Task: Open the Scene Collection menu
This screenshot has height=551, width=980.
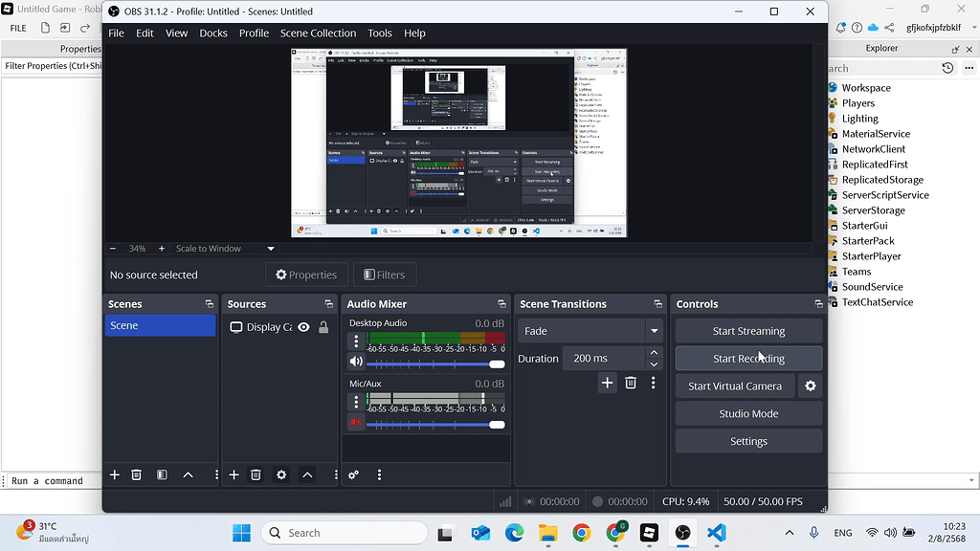Action: [318, 33]
